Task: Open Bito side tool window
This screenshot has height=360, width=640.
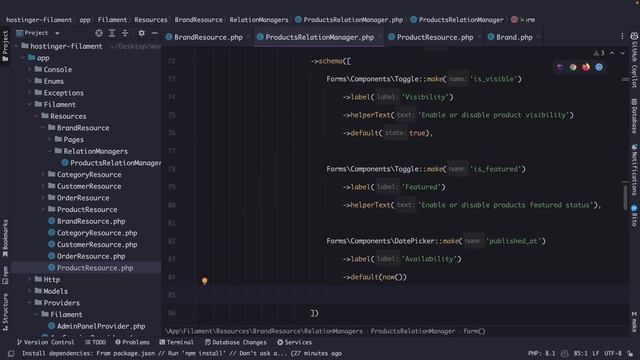Action: [634, 216]
